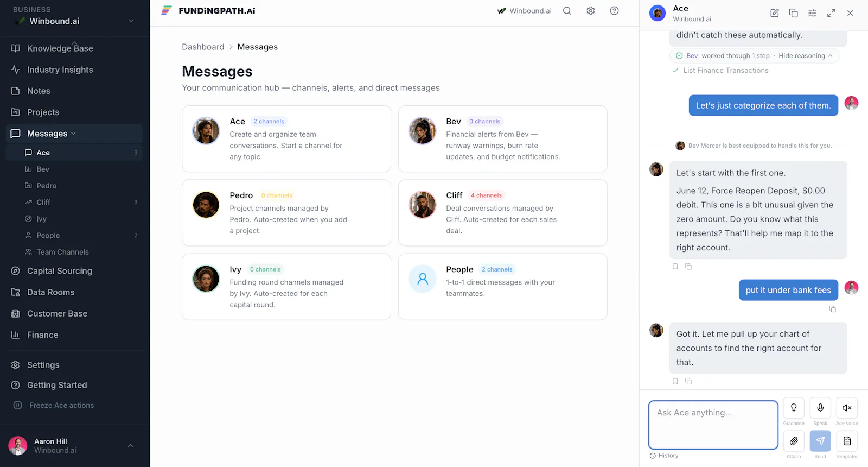Open chat preferences sliders icon
This screenshot has height=467, width=868.
tap(812, 13)
